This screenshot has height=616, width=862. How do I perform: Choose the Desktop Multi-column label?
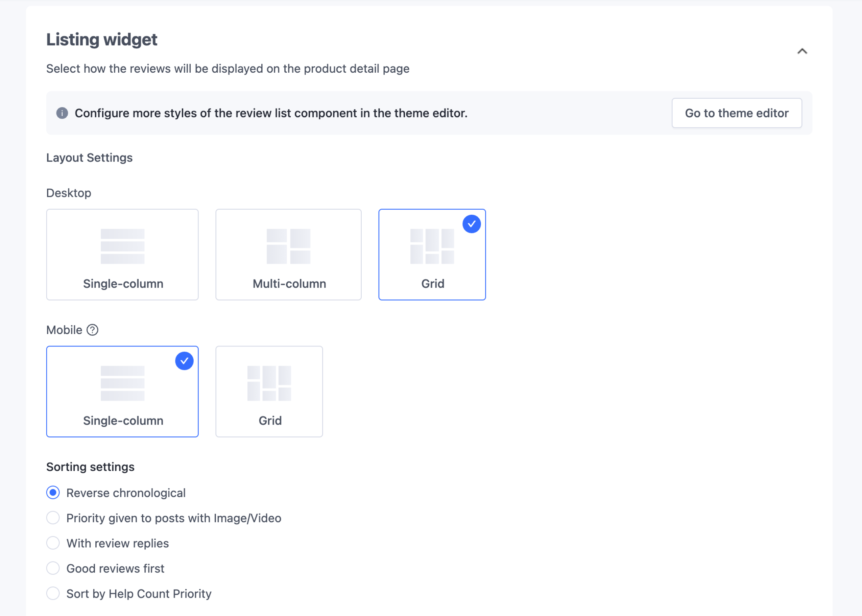(x=289, y=284)
